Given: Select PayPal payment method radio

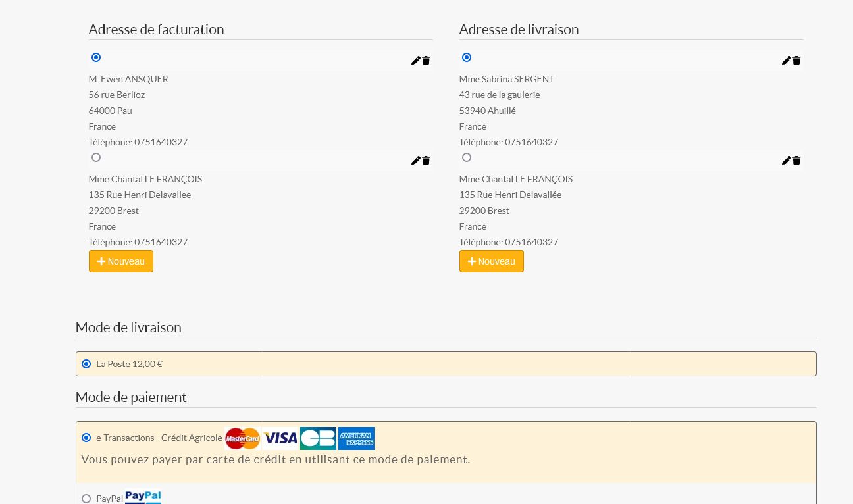Looking at the screenshot, I should pos(86,499).
